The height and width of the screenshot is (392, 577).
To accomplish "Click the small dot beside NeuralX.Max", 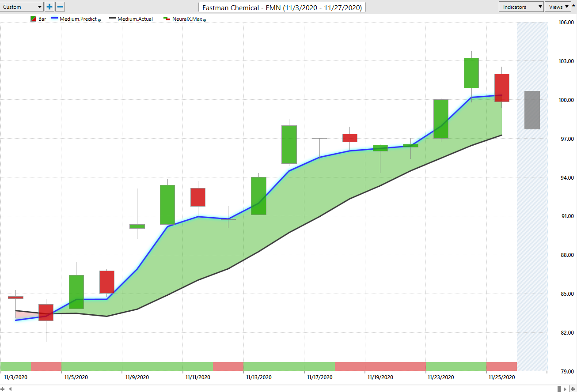I will pos(205,20).
